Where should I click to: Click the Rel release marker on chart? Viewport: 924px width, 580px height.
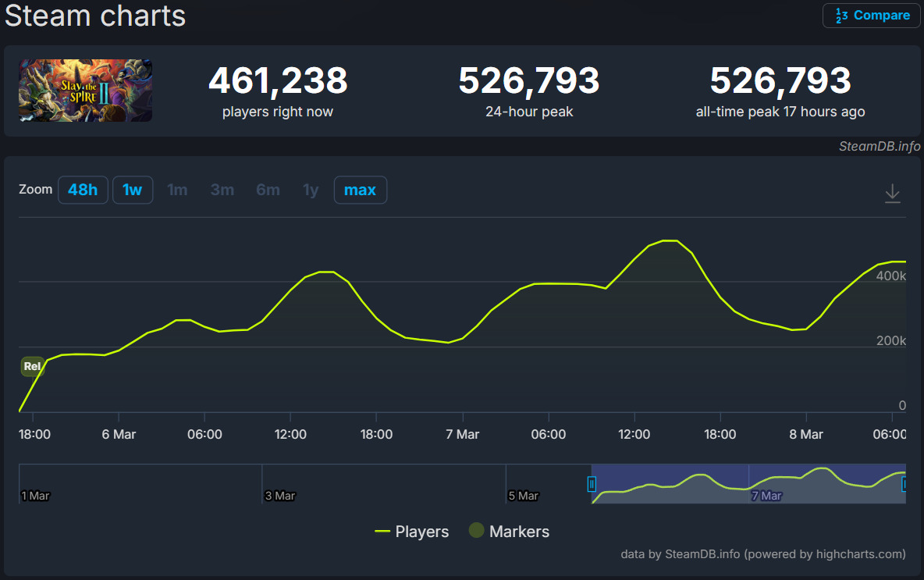(x=32, y=366)
